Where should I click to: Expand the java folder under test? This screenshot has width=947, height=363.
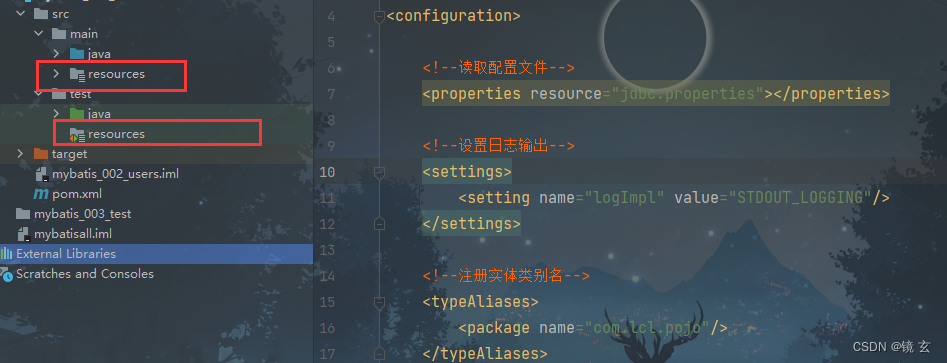[x=57, y=114]
